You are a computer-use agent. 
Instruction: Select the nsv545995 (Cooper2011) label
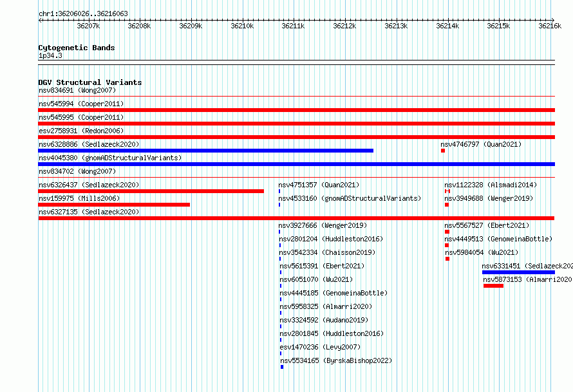[81, 117]
